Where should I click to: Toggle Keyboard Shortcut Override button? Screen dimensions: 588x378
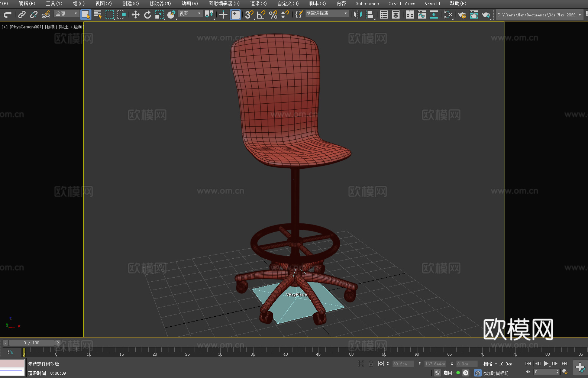235,14
